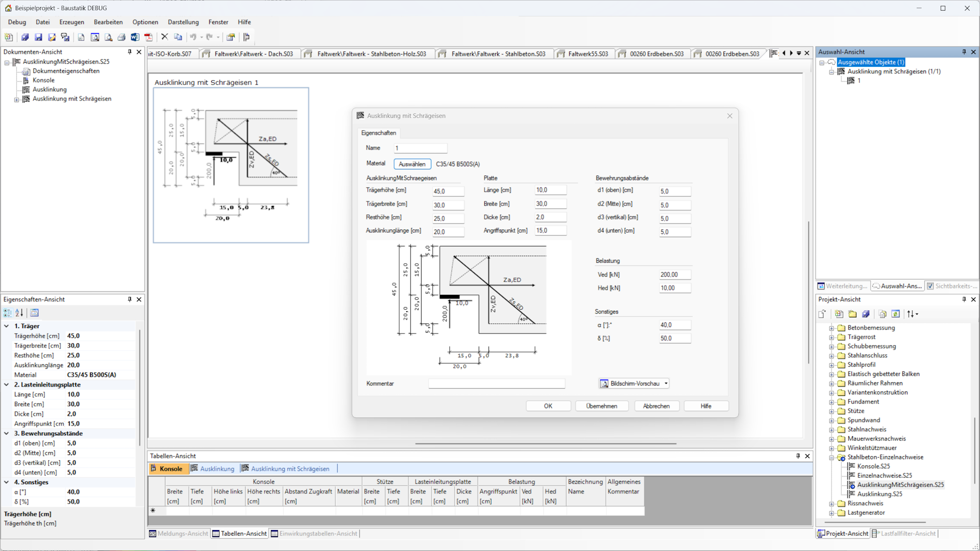Image resolution: width=980 pixels, height=551 pixels.
Task: Click the print toolbar icon
Action: tap(121, 37)
